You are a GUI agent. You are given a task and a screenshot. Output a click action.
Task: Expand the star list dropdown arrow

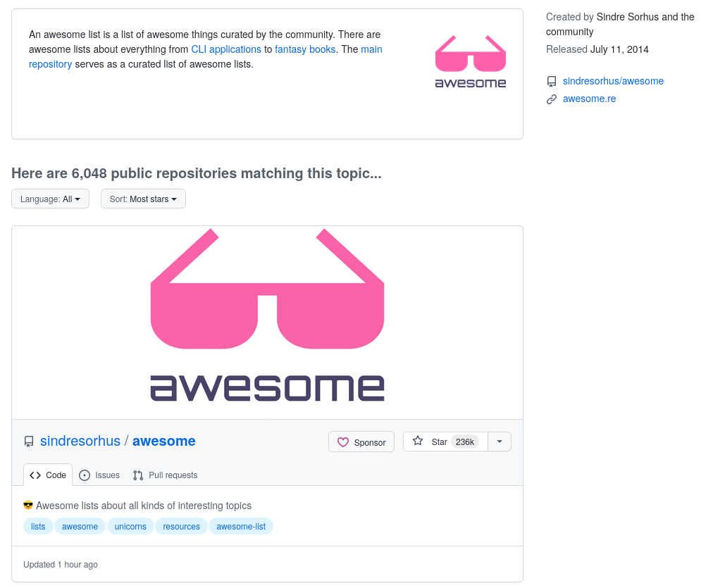point(500,442)
